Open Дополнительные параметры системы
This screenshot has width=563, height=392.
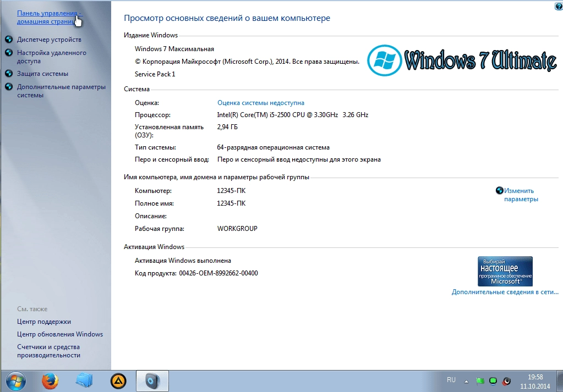coord(62,91)
